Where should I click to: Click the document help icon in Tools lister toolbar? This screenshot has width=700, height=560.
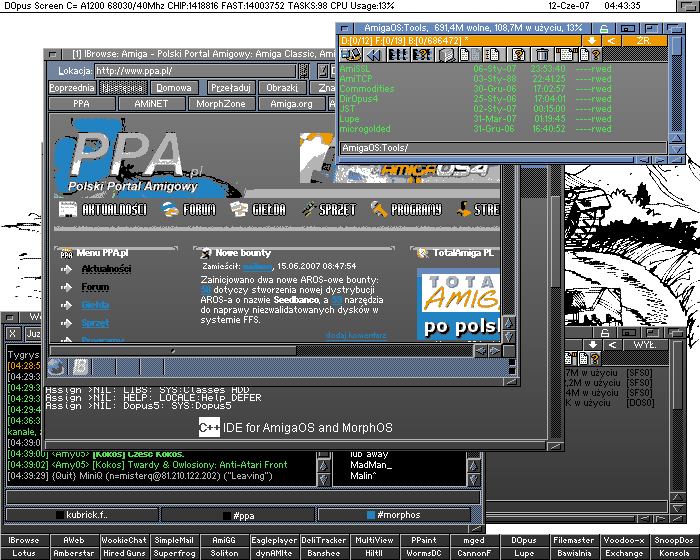(x=590, y=55)
